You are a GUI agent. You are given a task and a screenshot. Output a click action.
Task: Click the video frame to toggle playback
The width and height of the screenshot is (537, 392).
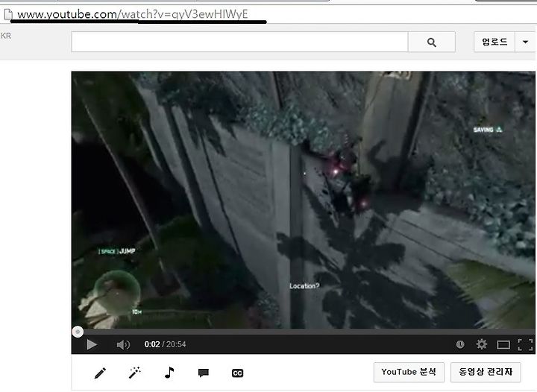pos(303,200)
